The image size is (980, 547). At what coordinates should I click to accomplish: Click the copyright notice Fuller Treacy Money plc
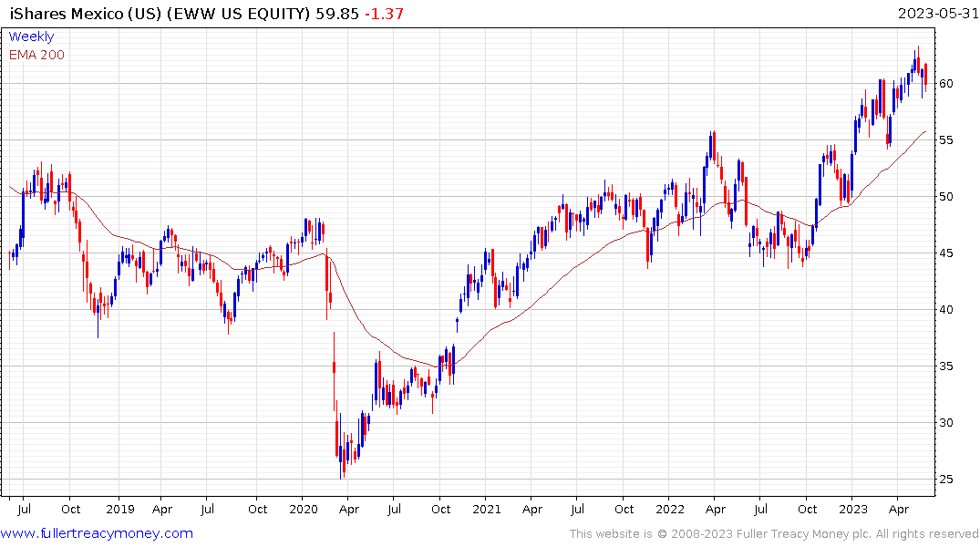804,534
